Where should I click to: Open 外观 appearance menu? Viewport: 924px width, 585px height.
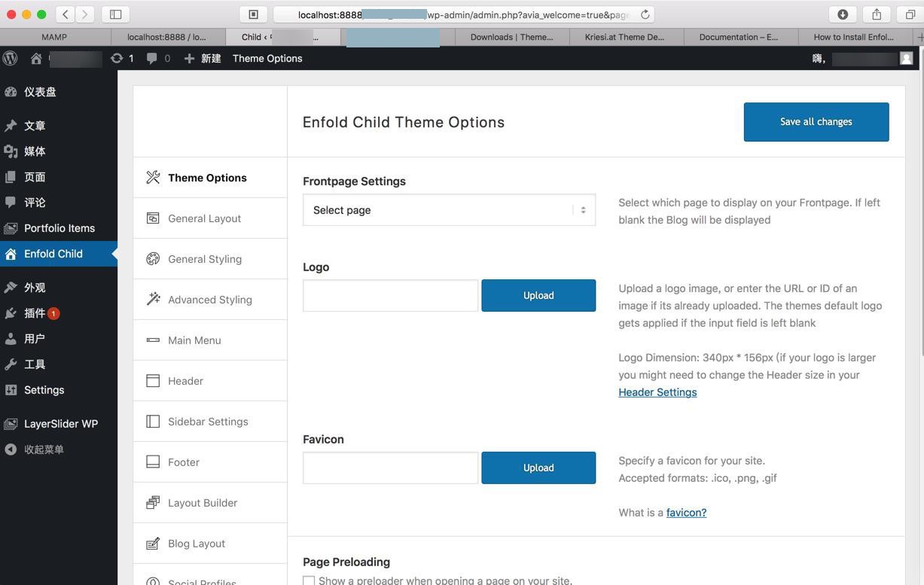pyautogui.click(x=59, y=288)
